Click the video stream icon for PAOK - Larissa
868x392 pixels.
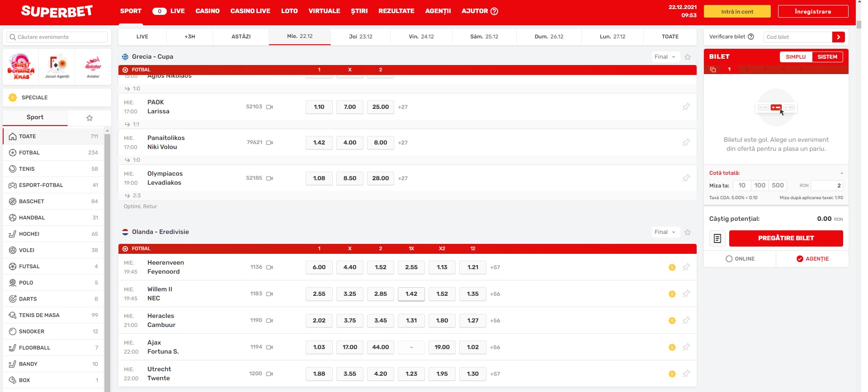coord(269,107)
